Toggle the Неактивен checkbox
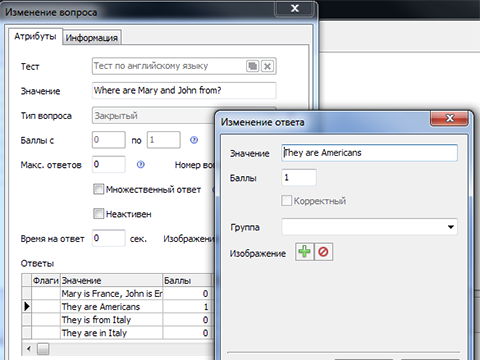Screen dimensions: 480x360 (98, 214)
